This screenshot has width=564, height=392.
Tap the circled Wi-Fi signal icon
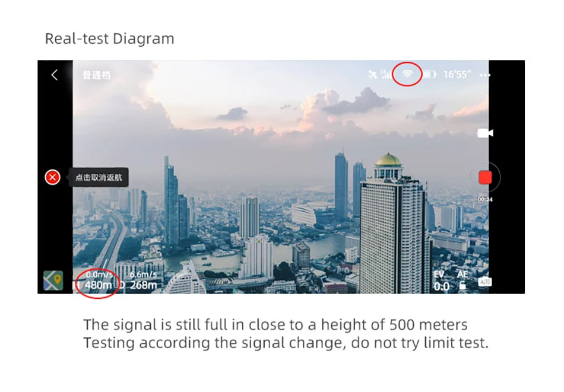[x=407, y=74]
